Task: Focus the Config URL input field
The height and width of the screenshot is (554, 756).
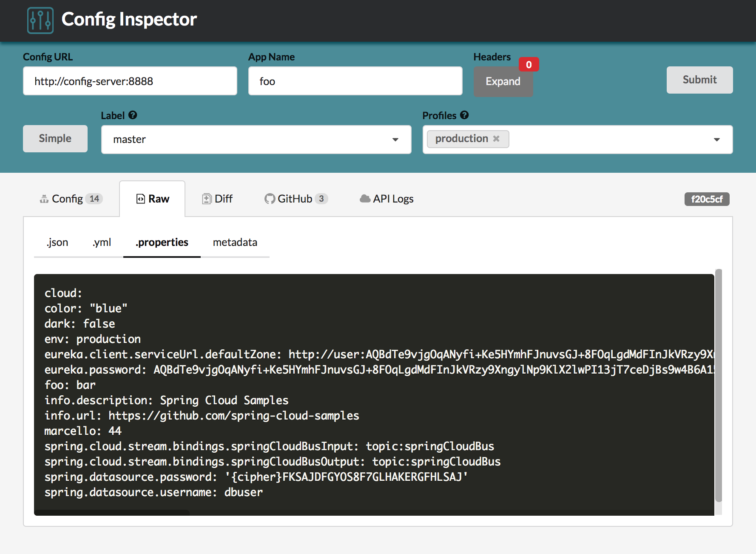Action: [130, 81]
